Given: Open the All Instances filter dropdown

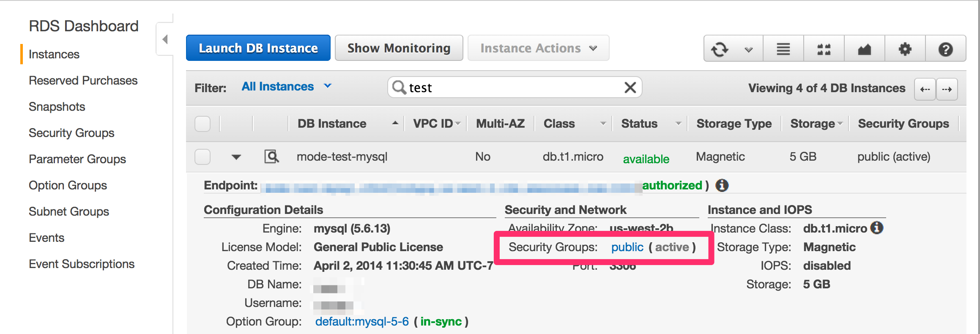Looking at the screenshot, I should click(x=286, y=87).
